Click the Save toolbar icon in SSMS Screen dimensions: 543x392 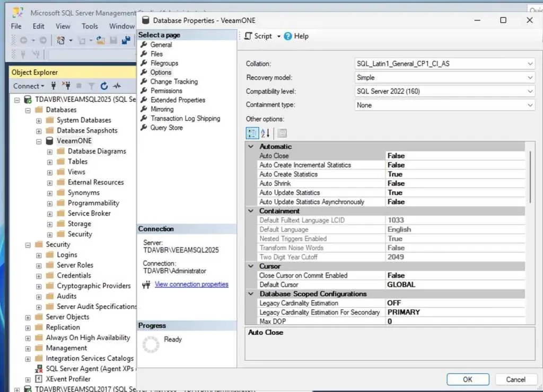[113, 40]
